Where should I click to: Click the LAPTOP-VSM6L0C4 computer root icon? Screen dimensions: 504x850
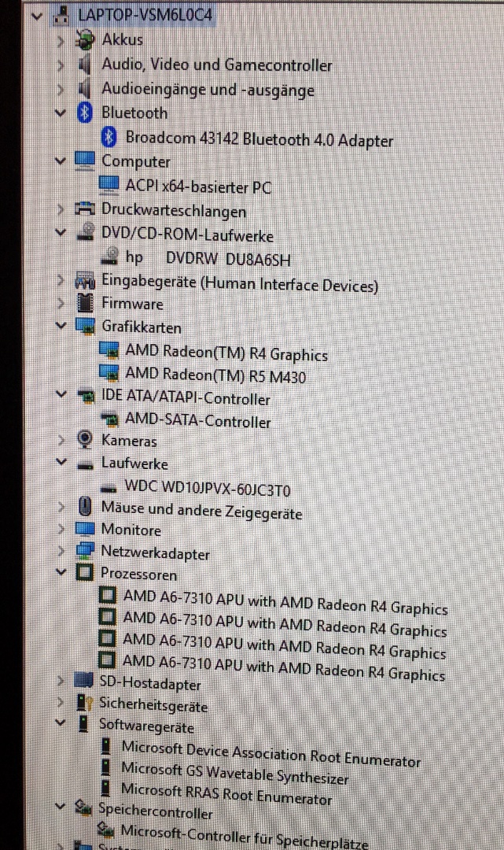61,15
